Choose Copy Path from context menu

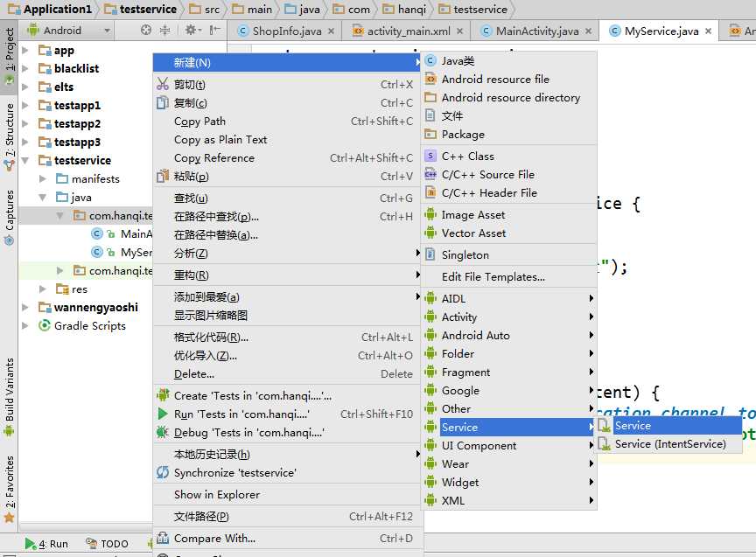[287, 122]
